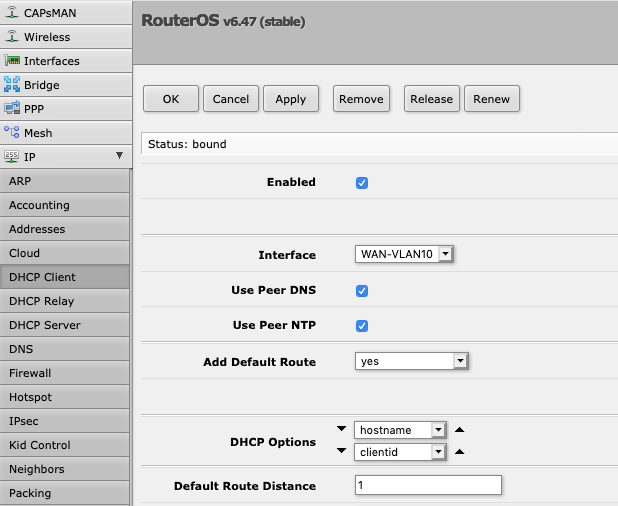Click the down arrow beside hostname option
618x506 pixels.
341,428
